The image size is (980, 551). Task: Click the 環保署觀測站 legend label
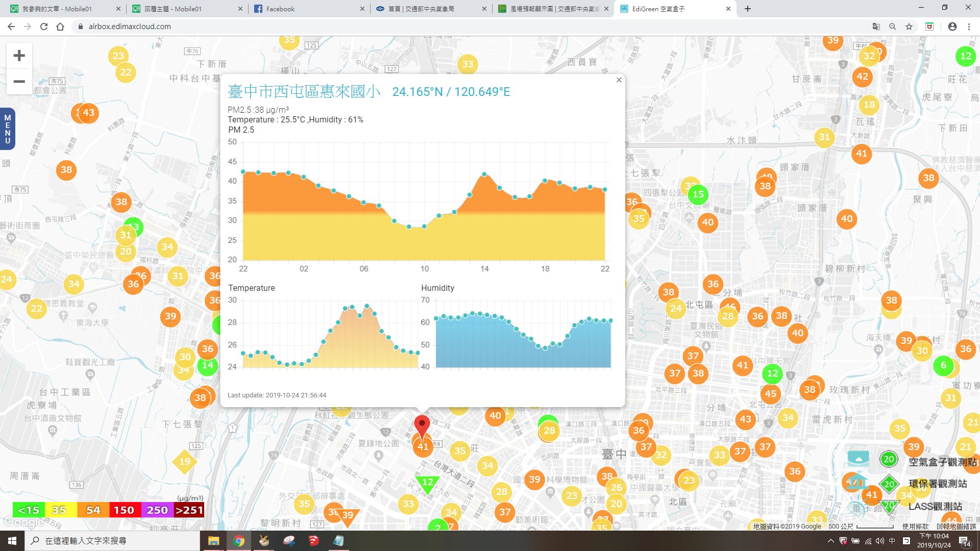[x=938, y=484]
